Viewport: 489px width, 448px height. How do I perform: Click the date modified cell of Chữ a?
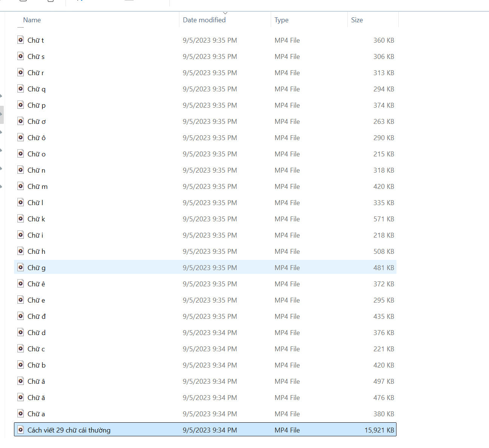click(x=210, y=414)
